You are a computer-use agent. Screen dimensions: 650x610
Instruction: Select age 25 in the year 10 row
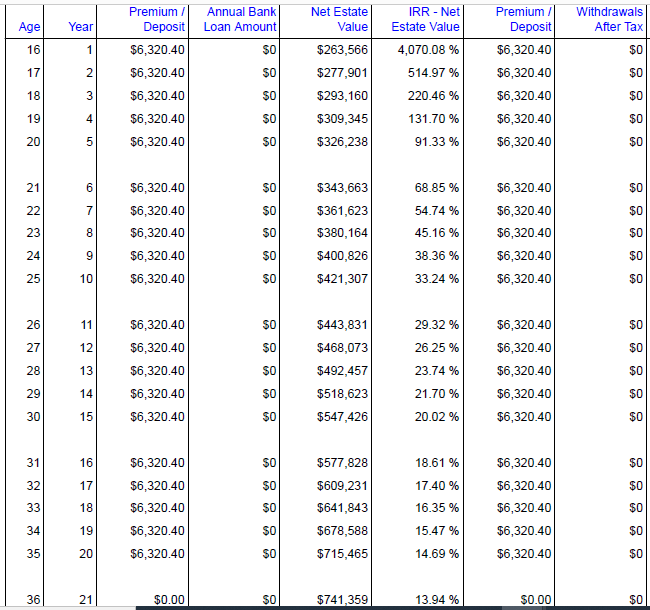pos(33,279)
